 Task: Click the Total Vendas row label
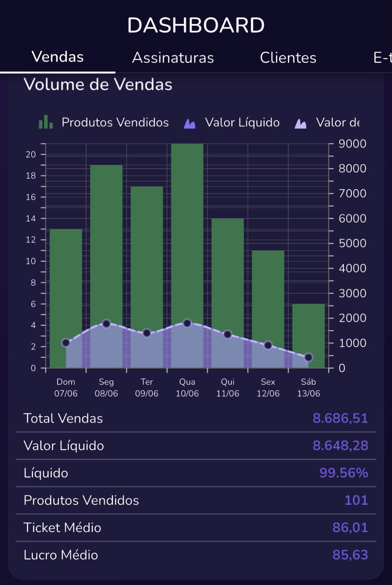coord(63,418)
